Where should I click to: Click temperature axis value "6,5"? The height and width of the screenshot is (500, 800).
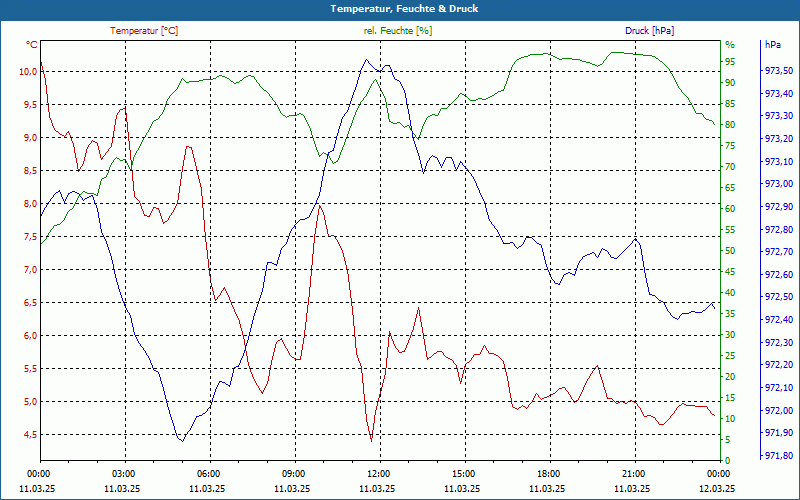[x=30, y=303]
